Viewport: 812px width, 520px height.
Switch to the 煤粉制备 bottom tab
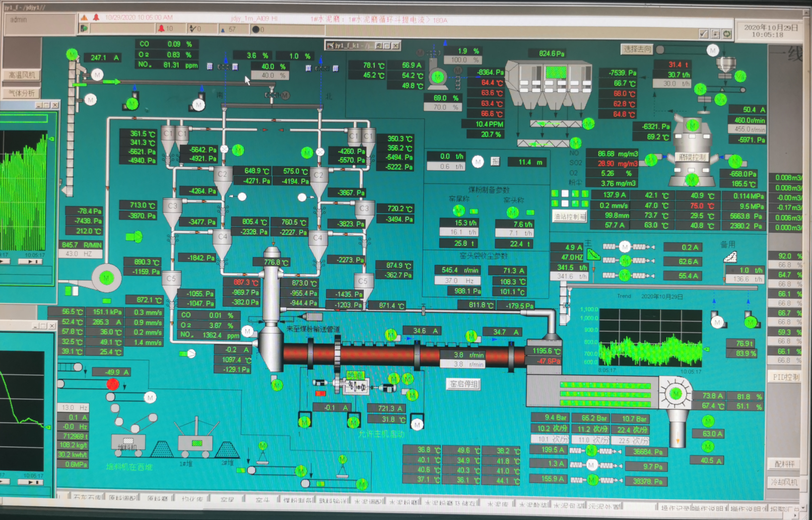(297, 501)
